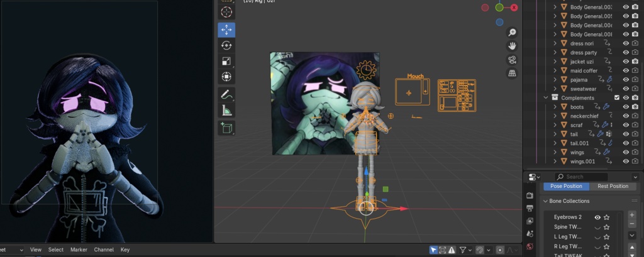Screen dimensions: 644x257
Task: Show L Leg TW bone collection
Action: click(x=597, y=237)
